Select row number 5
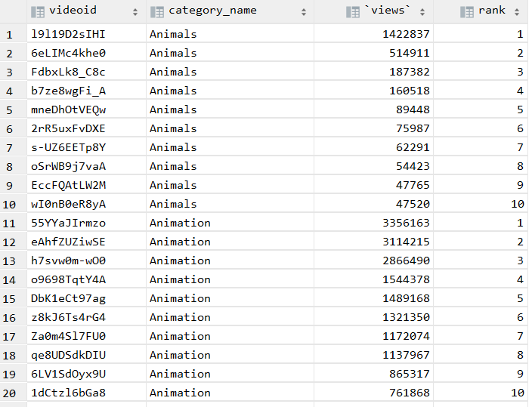 9,110
